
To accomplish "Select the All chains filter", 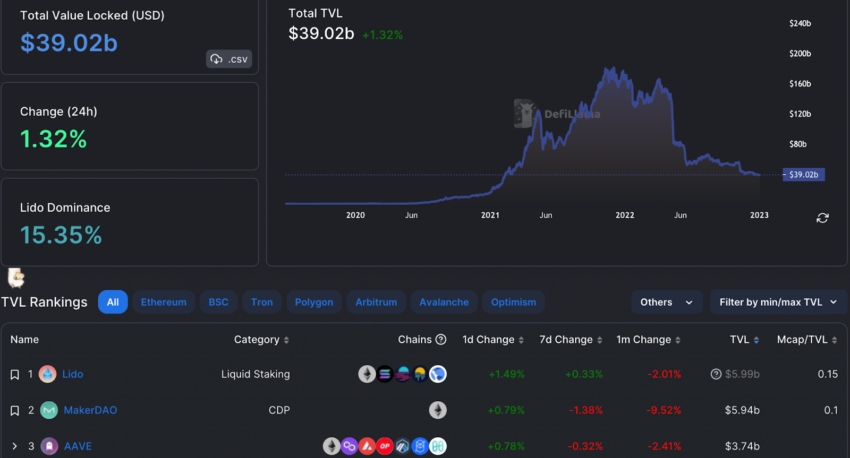I will click(113, 302).
